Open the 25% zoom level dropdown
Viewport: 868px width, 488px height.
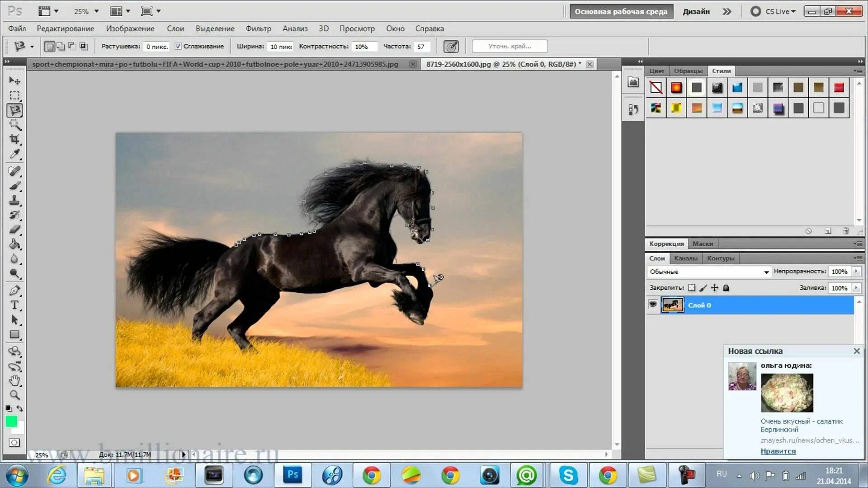click(x=96, y=11)
